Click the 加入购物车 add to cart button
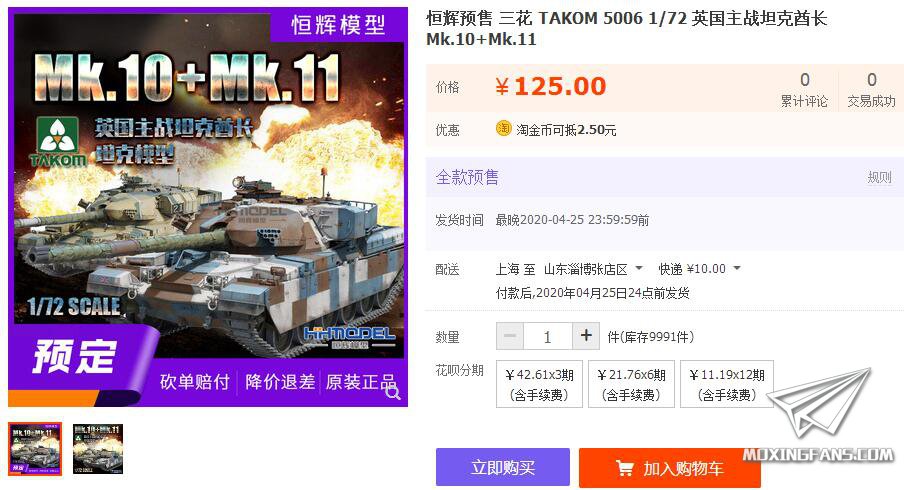The image size is (904, 490). tap(670, 468)
